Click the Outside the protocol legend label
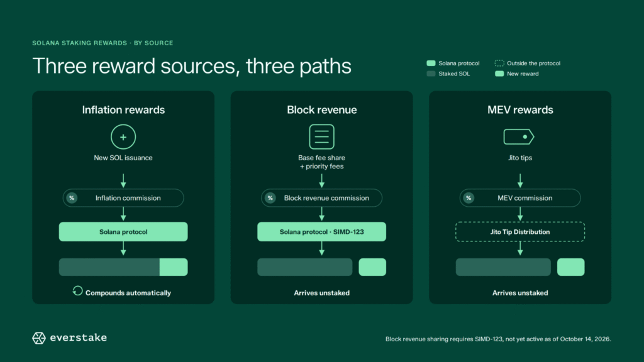 (x=533, y=63)
